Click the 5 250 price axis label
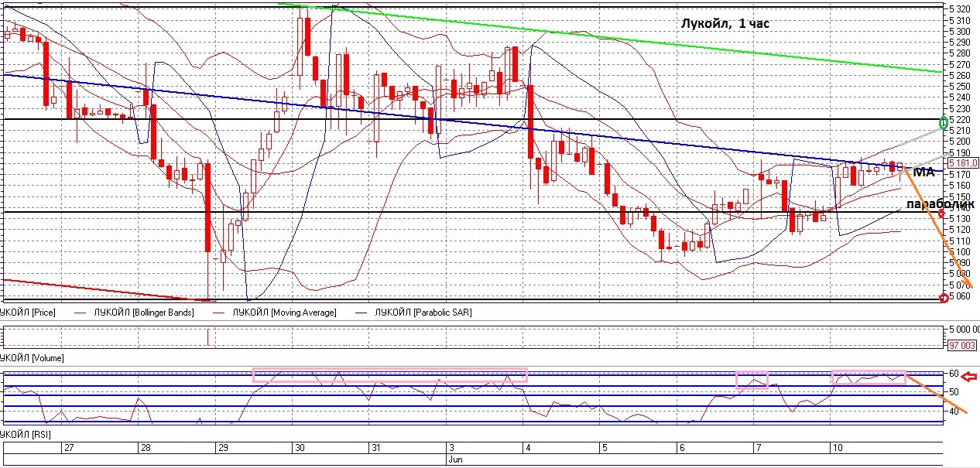 [961, 87]
